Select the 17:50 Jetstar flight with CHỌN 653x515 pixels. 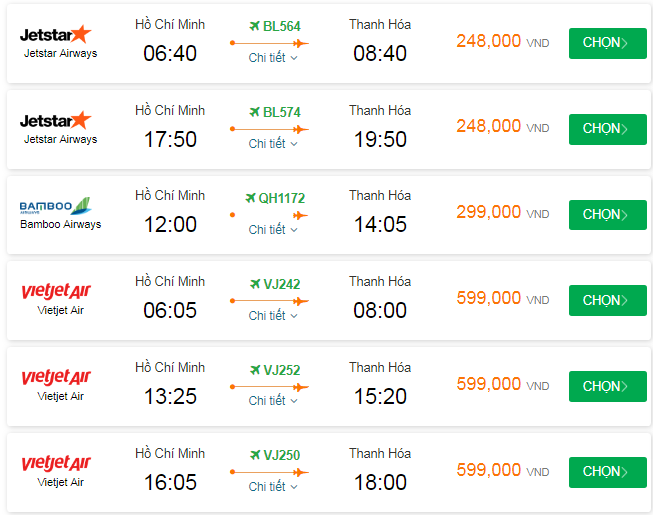tap(607, 129)
